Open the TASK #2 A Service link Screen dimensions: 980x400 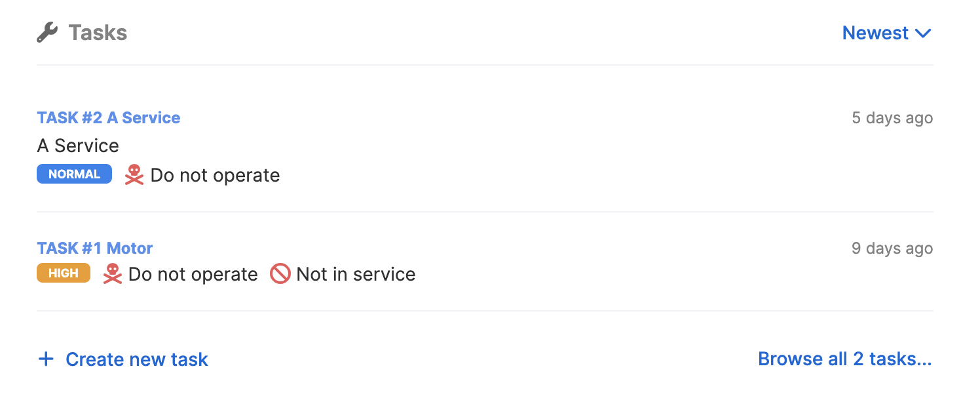(x=109, y=117)
